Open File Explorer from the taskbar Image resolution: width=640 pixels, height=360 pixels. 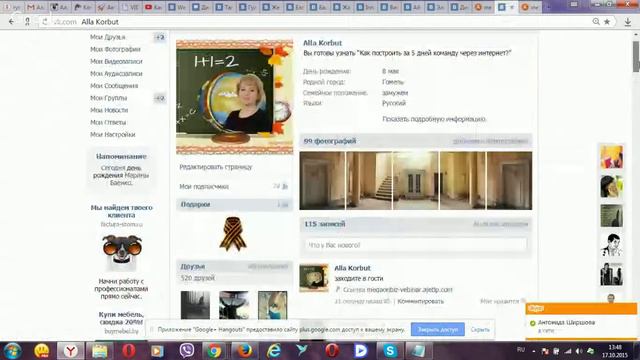pos(100,351)
